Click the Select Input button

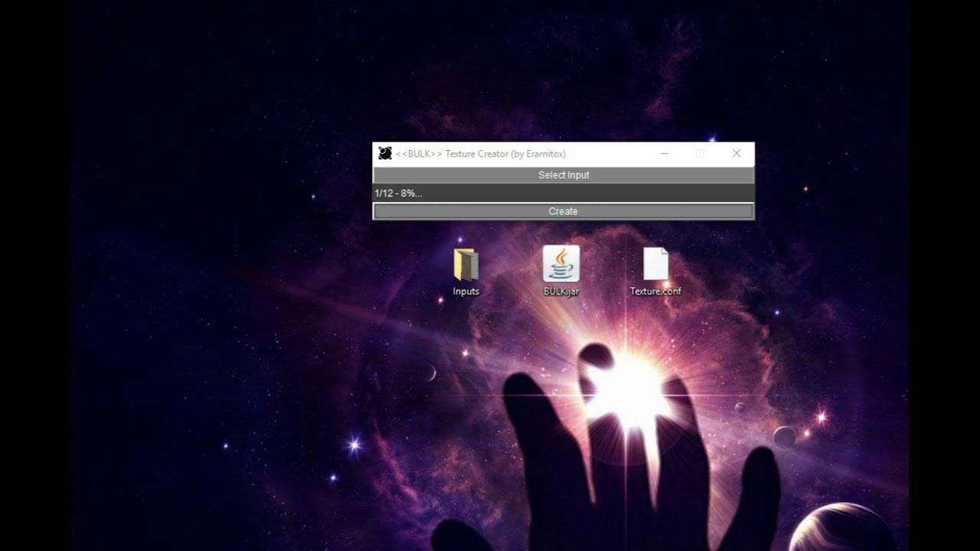click(x=563, y=175)
